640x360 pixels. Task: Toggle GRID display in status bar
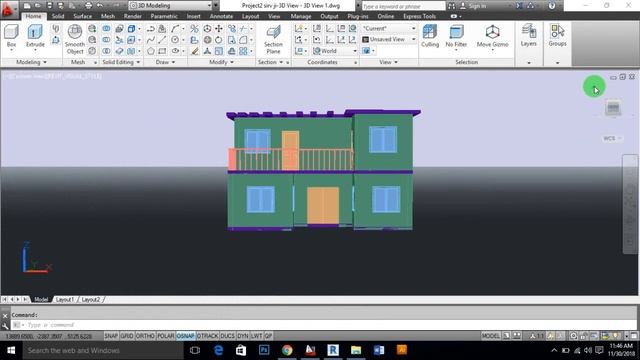pyautogui.click(x=127, y=336)
